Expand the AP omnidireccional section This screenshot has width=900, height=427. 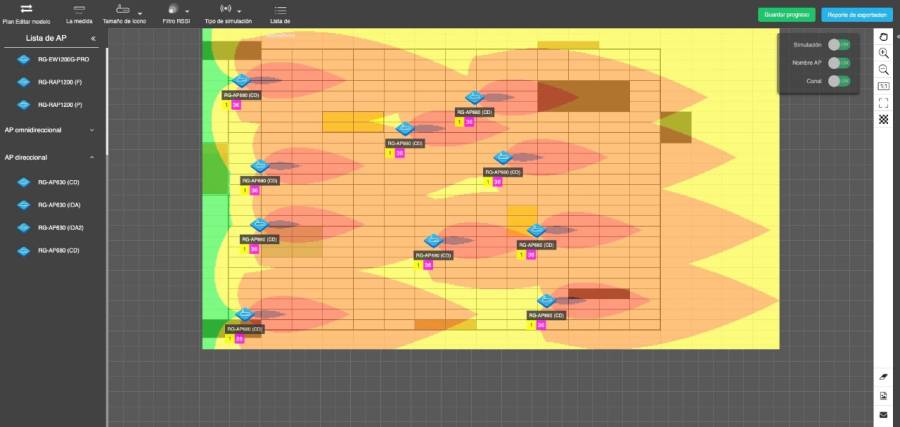click(92, 130)
